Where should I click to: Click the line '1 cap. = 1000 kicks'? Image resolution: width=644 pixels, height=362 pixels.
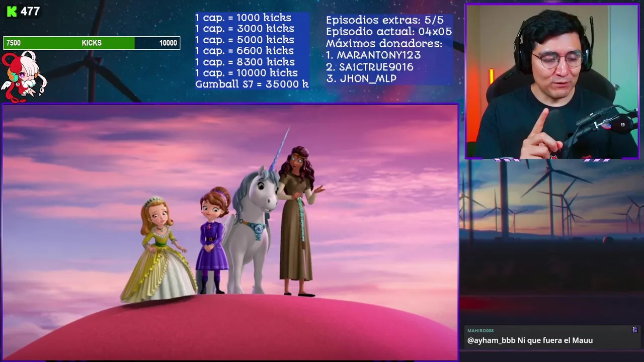click(x=243, y=18)
